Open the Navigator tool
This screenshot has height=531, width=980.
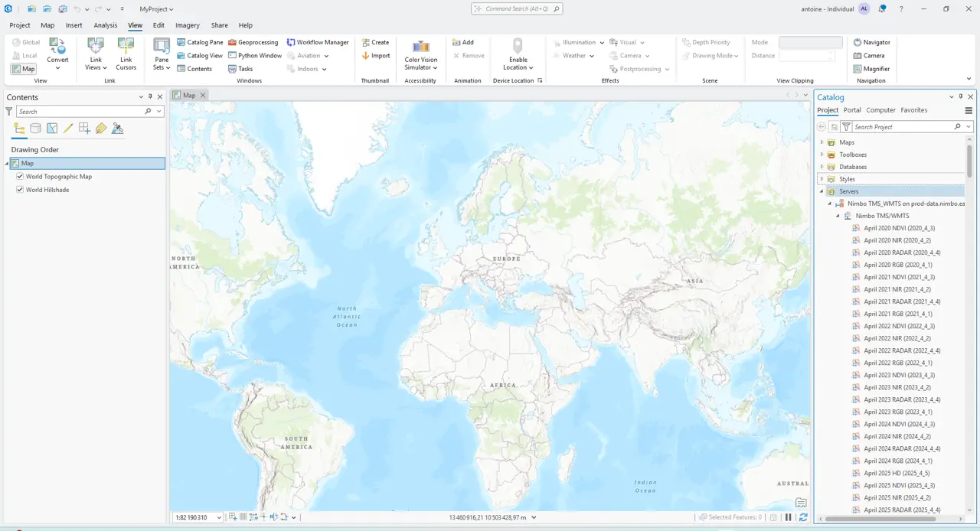pyautogui.click(x=871, y=43)
